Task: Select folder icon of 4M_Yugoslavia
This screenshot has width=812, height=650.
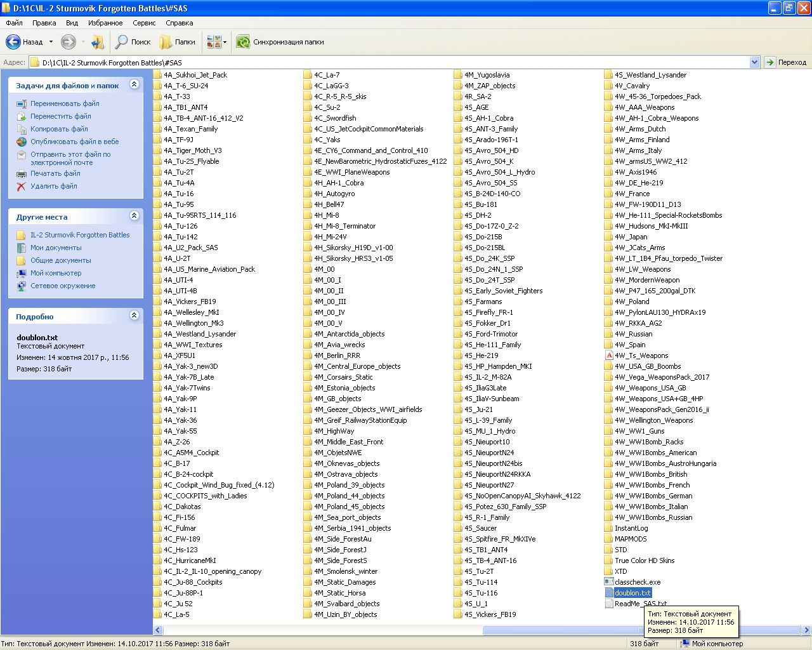Action: point(459,75)
